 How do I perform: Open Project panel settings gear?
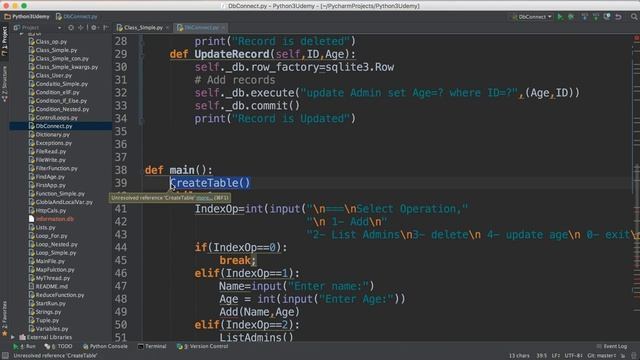point(94,28)
